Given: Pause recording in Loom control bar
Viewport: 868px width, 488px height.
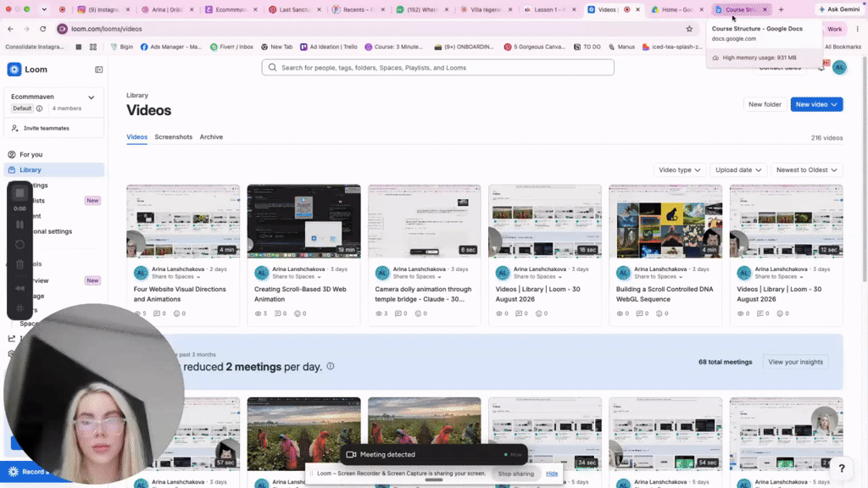Looking at the screenshot, I should point(20,225).
